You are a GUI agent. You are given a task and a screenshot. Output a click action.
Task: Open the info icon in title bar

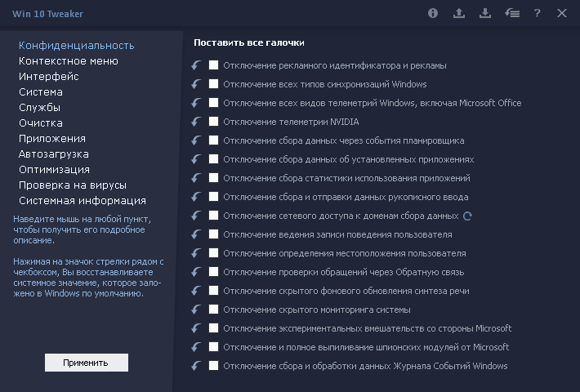click(433, 13)
